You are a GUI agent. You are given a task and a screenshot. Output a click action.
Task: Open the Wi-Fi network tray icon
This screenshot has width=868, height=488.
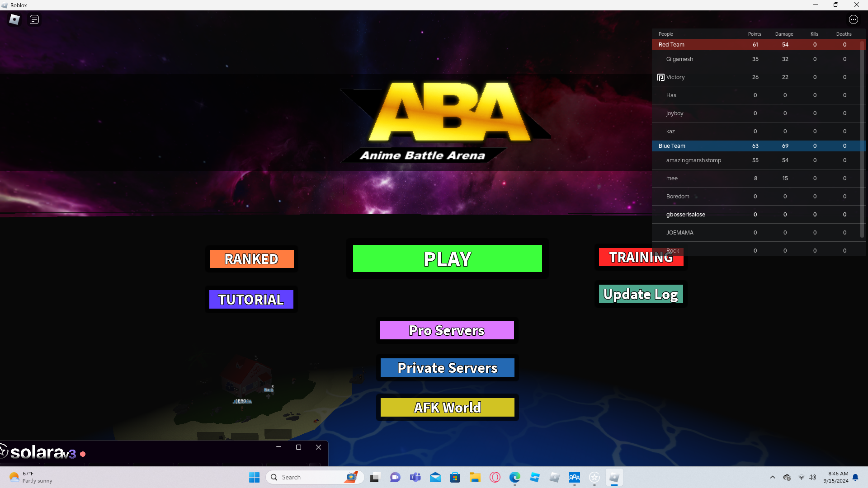(802, 477)
